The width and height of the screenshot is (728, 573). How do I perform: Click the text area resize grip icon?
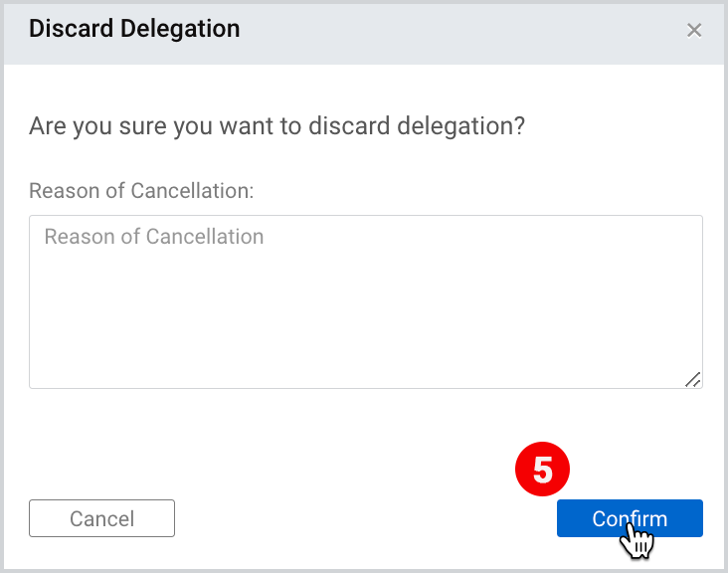(693, 379)
